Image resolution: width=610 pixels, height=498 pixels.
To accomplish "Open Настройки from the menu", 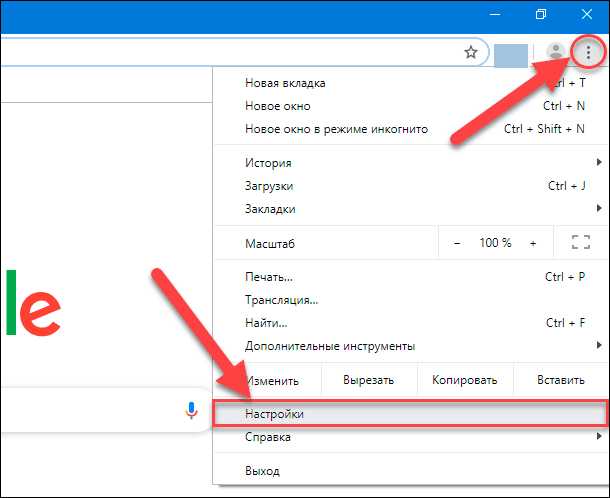I will point(411,414).
